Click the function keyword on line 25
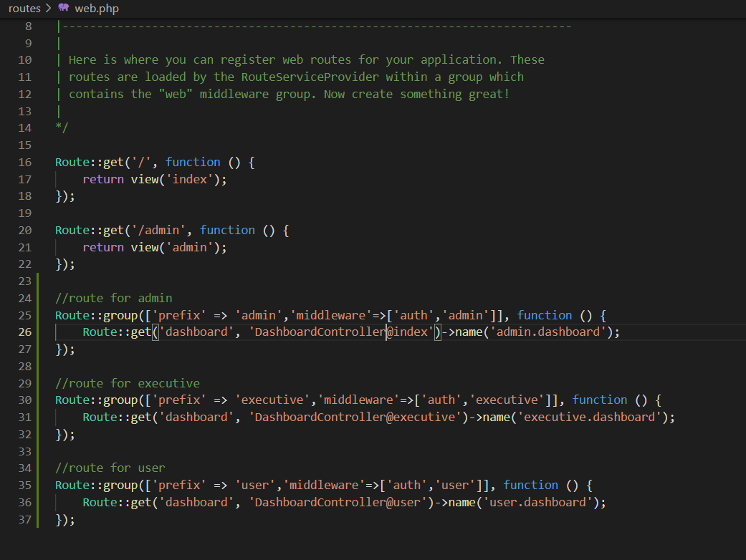The width and height of the screenshot is (746, 560). click(x=545, y=315)
